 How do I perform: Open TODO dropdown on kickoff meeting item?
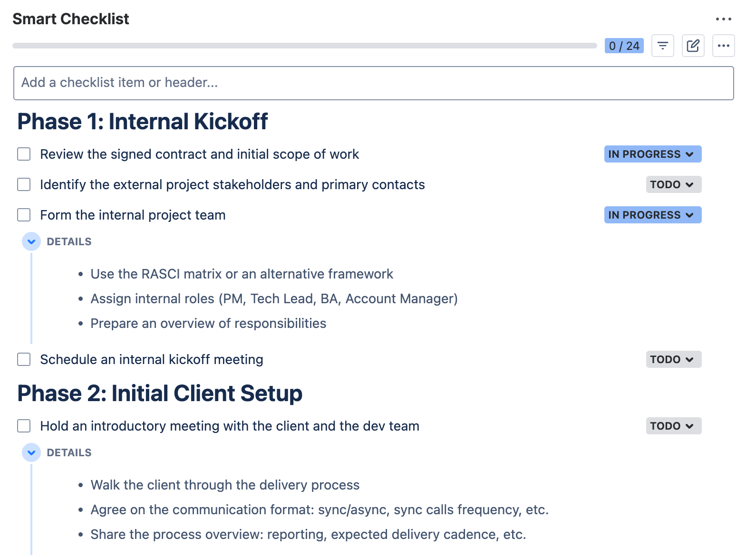click(x=673, y=359)
